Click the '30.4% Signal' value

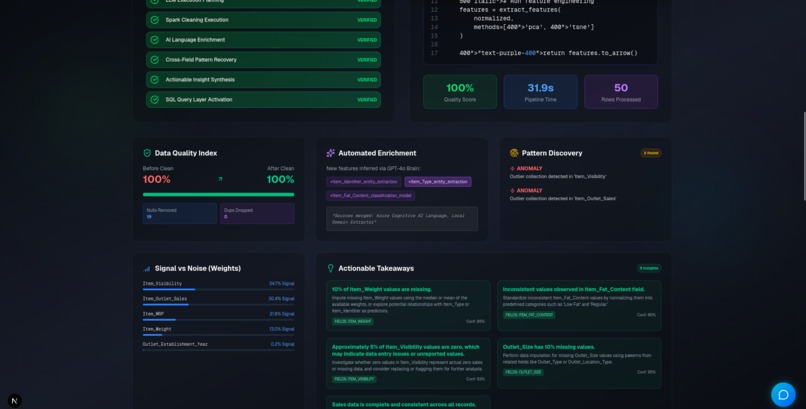point(281,299)
